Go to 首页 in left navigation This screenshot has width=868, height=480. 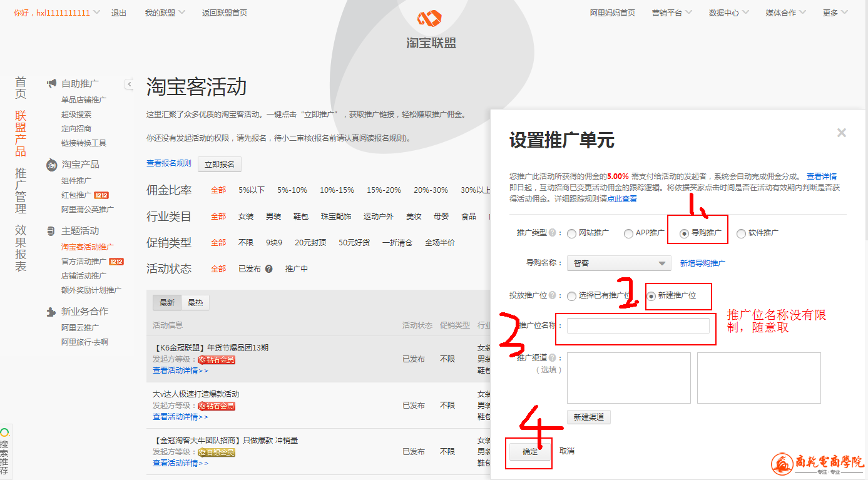[21, 88]
